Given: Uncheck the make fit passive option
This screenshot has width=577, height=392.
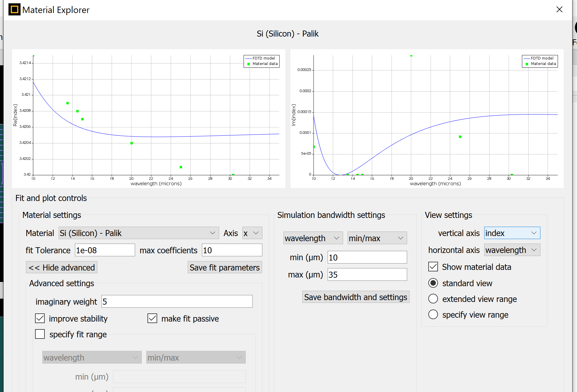Looking at the screenshot, I should pos(152,318).
